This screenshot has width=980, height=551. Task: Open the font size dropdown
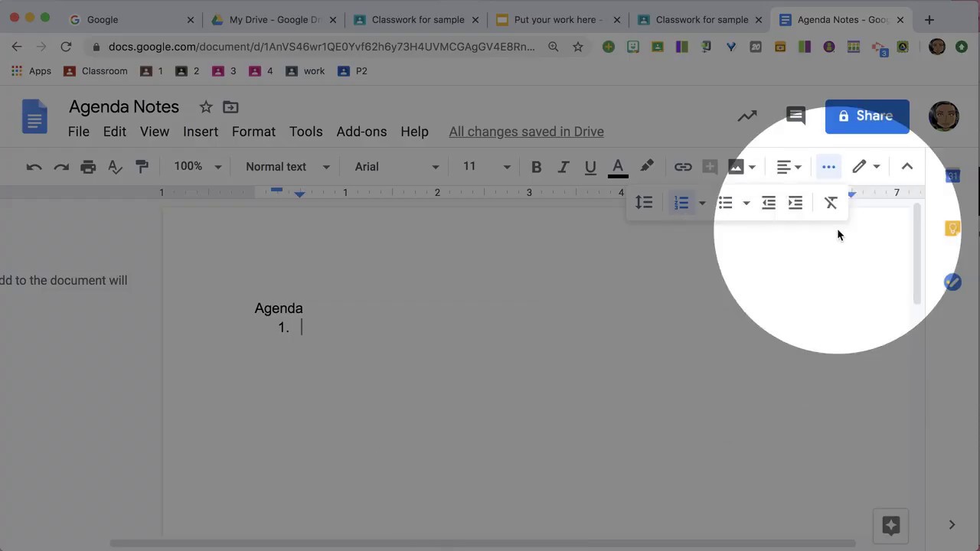(x=486, y=167)
